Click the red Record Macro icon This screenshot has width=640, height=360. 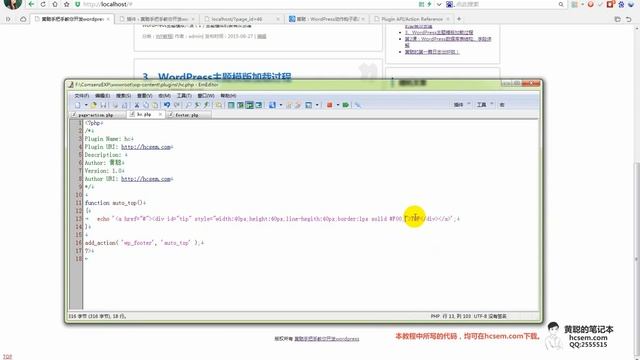329,105
